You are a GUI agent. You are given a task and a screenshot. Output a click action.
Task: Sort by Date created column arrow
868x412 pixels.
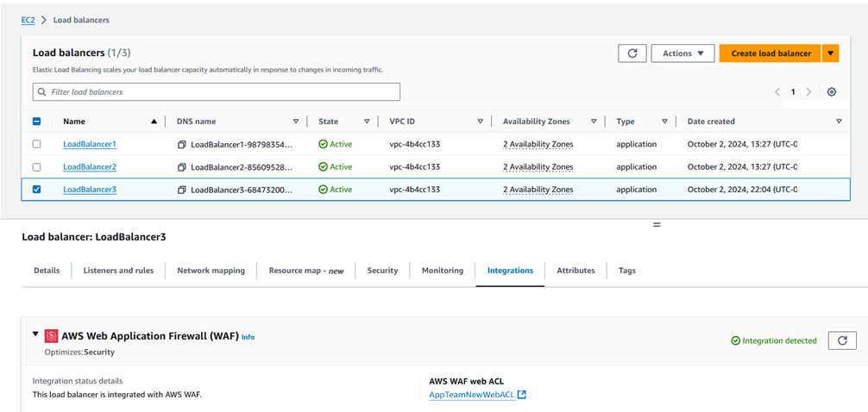(x=839, y=122)
